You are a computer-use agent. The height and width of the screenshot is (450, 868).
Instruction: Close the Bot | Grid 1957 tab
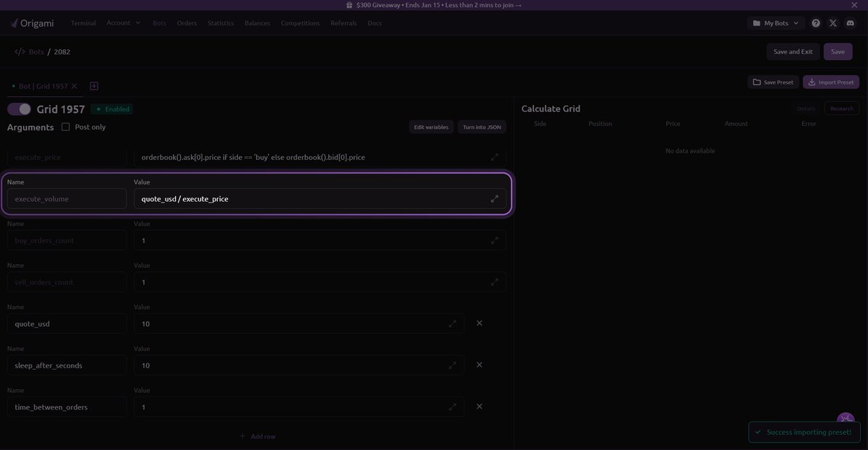pos(74,86)
